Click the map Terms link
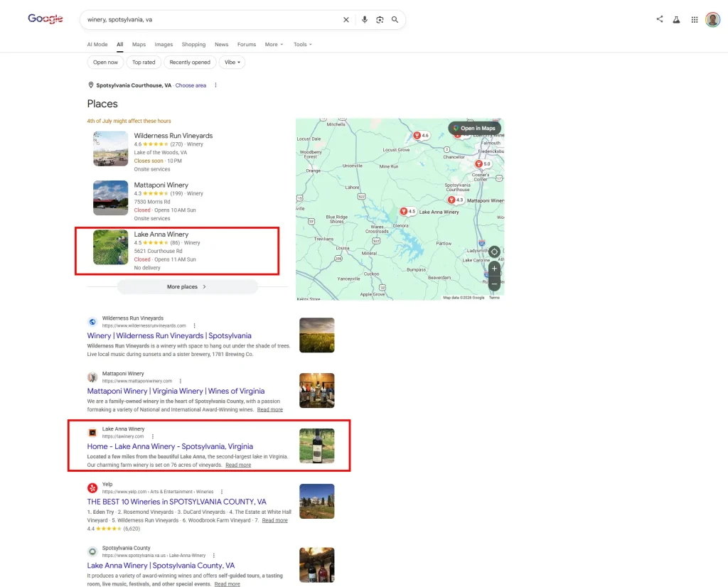The image size is (728, 587). (494, 298)
